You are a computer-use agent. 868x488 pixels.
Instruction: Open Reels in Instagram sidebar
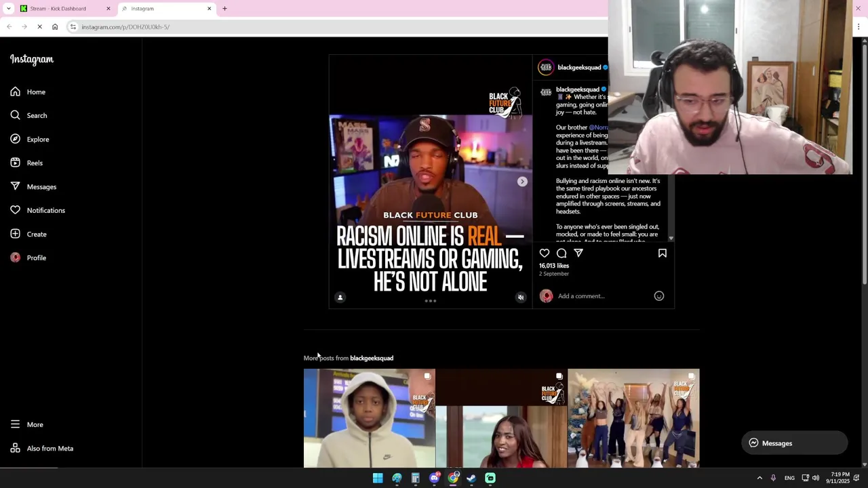point(26,163)
